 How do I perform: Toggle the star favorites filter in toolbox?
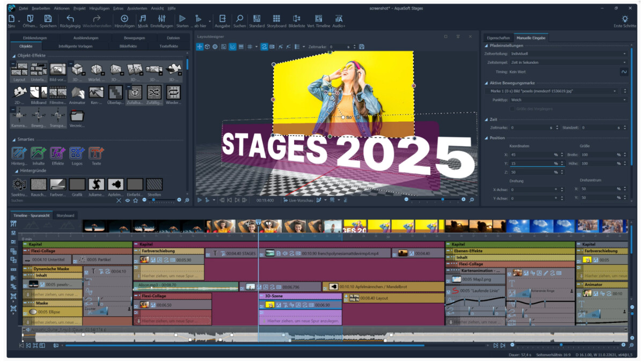click(x=136, y=200)
